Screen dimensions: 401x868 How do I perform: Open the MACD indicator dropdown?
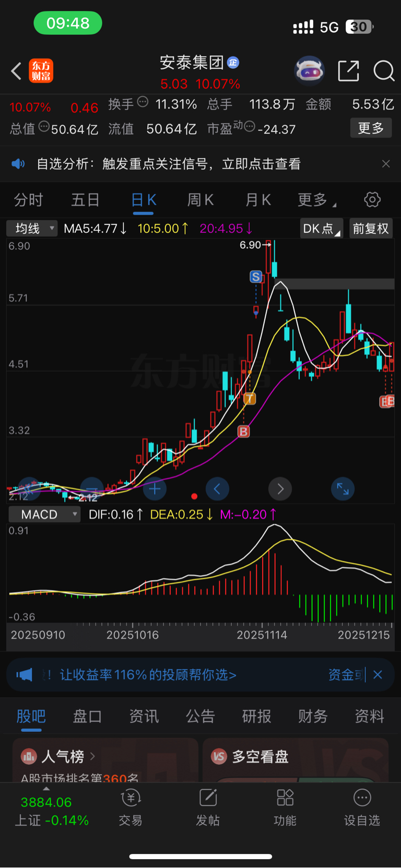[x=44, y=514]
